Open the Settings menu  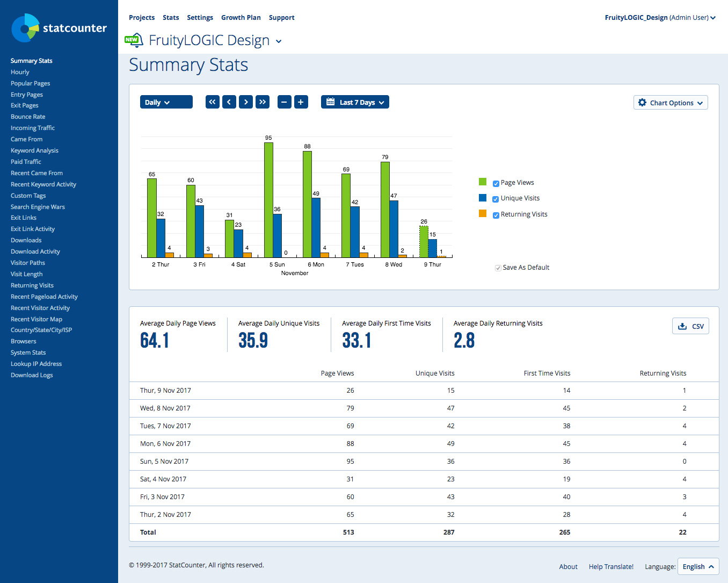[200, 18]
